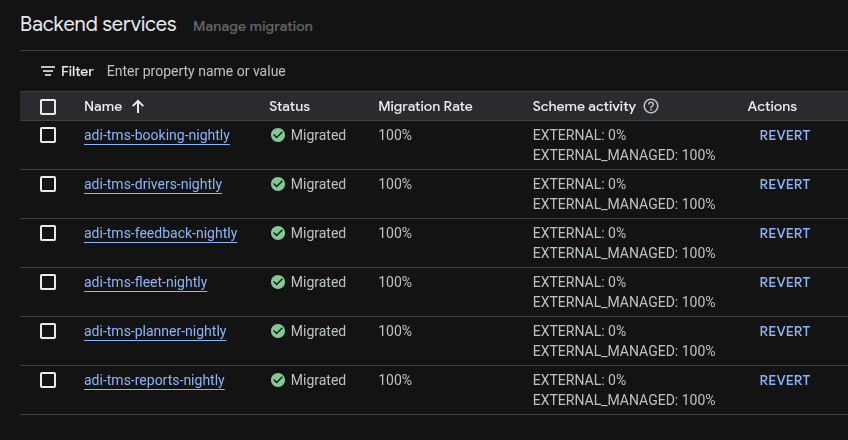Click 'EXTERNAL_MANAGED: 100%' in adi-tms-drivers-nightly row
848x440 pixels.
624,204
